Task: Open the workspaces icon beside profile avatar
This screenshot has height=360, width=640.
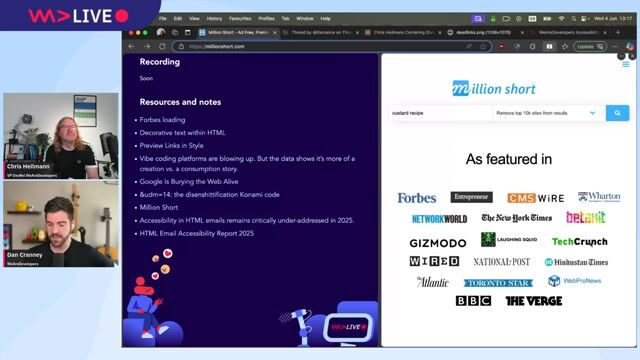Action: click(x=175, y=32)
